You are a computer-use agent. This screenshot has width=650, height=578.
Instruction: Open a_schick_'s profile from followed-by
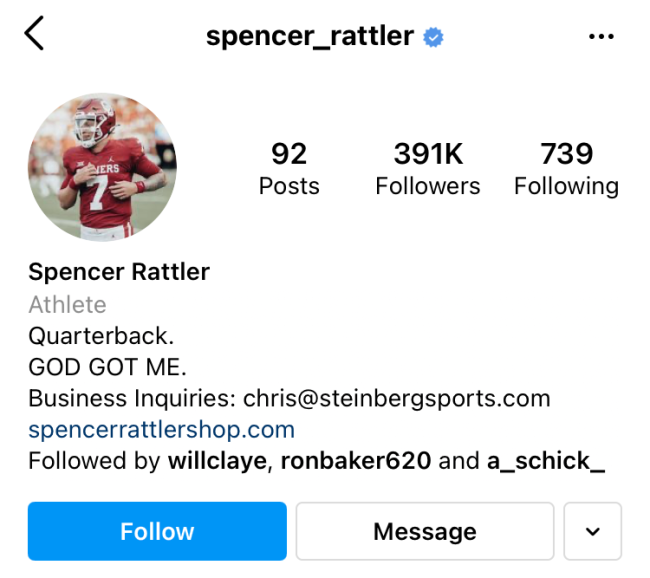[x=545, y=461]
